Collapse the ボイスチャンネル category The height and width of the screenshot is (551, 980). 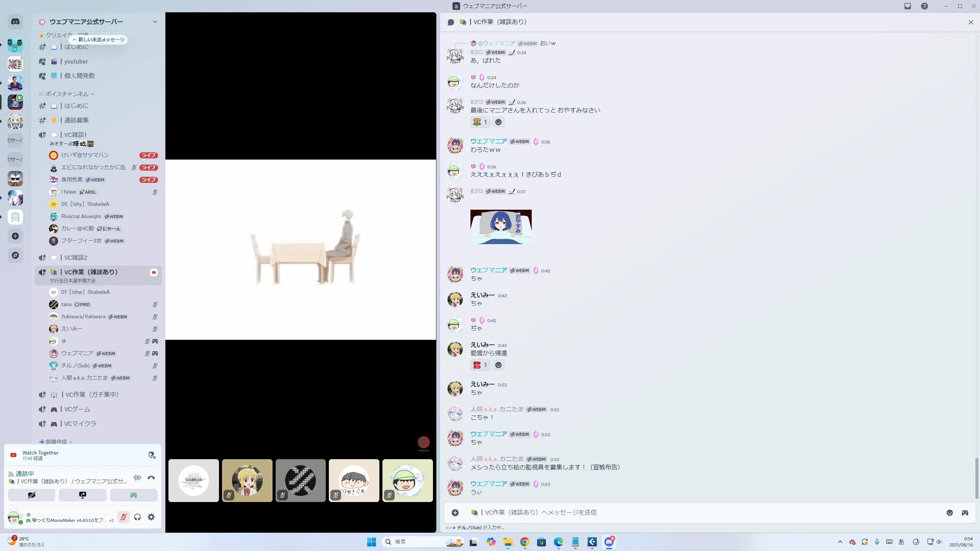[x=67, y=94]
